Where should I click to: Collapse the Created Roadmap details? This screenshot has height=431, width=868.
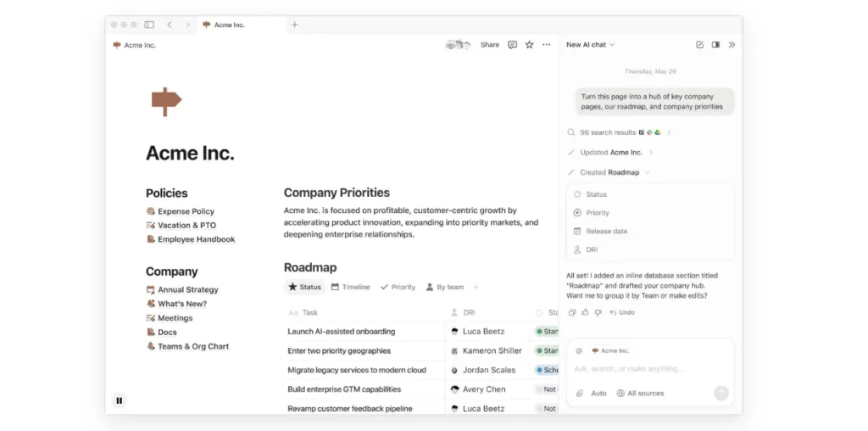(648, 172)
